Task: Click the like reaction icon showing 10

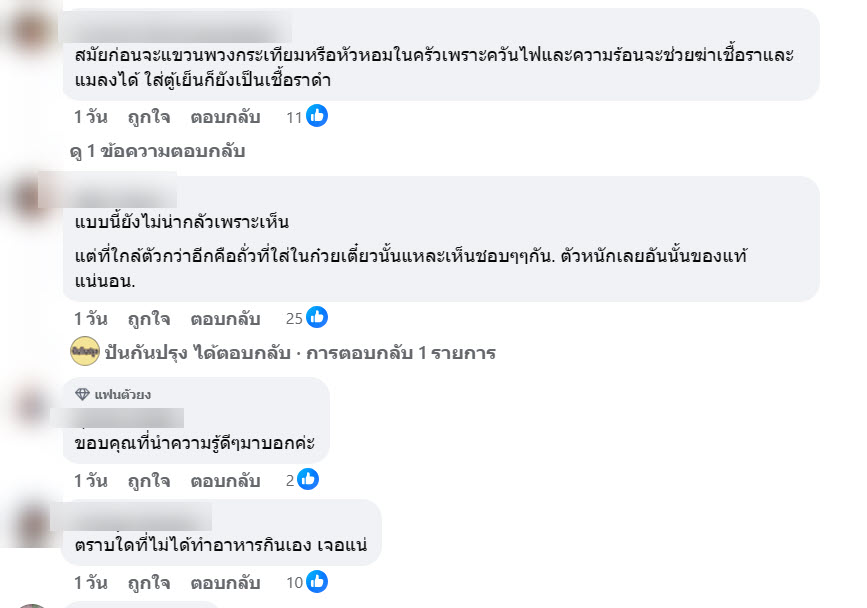Action: click(x=317, y=581)
